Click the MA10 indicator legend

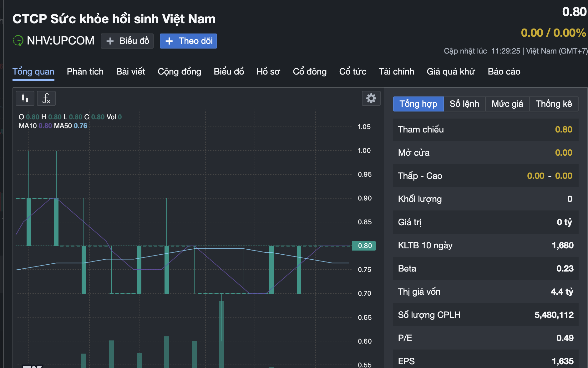tap(35, 126)
